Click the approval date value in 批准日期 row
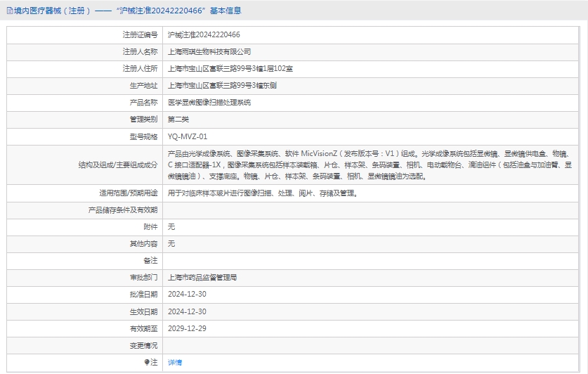 (x=187, y=294)
